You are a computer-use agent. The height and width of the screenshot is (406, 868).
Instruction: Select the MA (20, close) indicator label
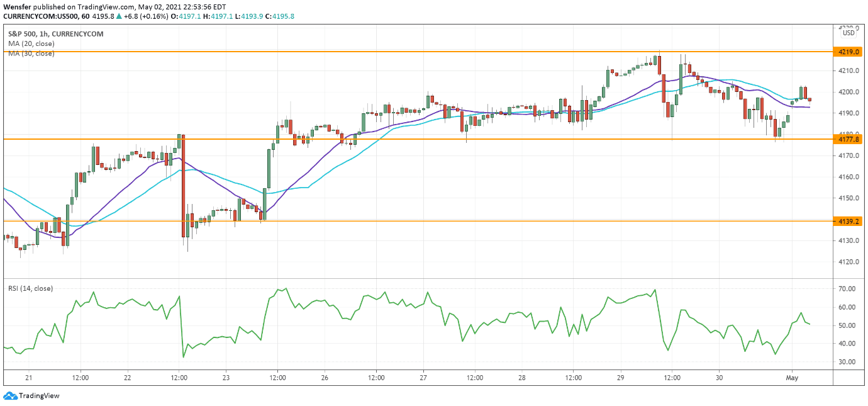tap(30, 43)
